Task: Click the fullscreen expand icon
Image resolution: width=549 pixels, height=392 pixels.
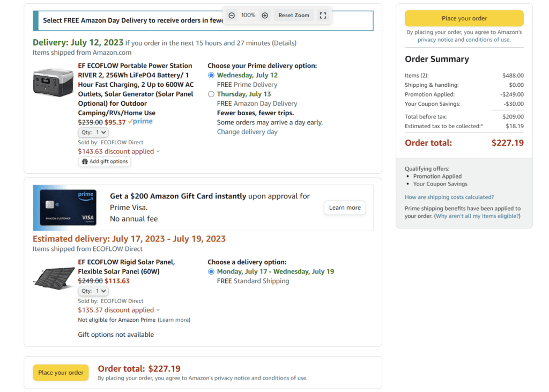Action: click(323, 16)
